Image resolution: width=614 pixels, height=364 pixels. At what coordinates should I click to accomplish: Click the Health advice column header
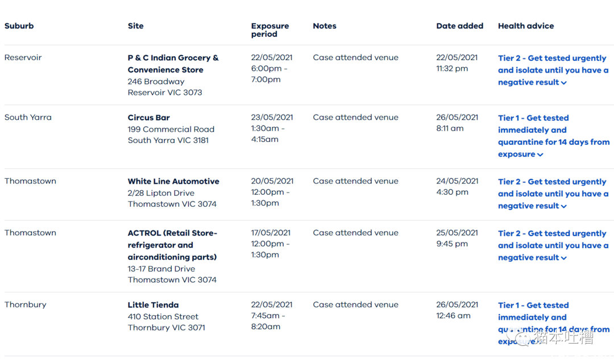526,26
